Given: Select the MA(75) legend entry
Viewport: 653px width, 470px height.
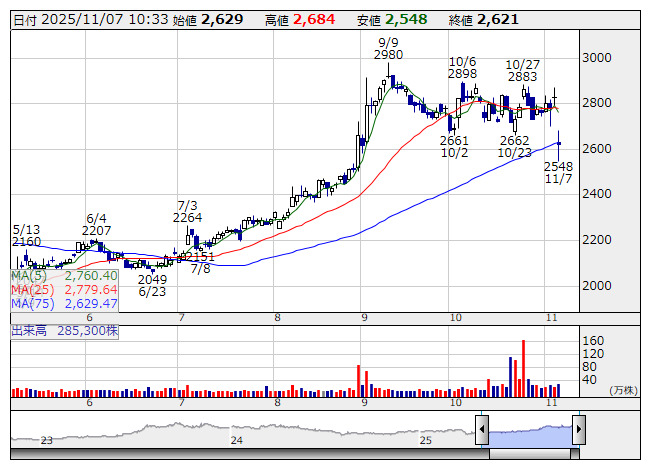Looking at the screenshot, I should [65, 303].
